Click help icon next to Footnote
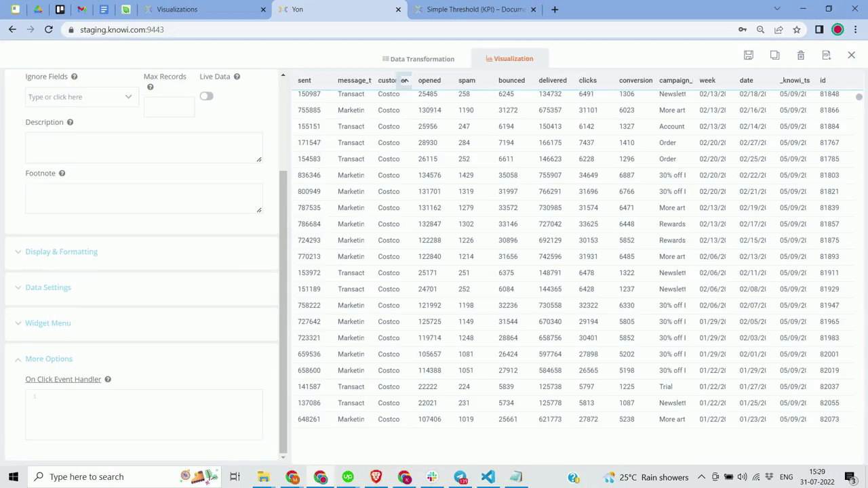Viewport: 868px width, 488px height. (62, 174)
